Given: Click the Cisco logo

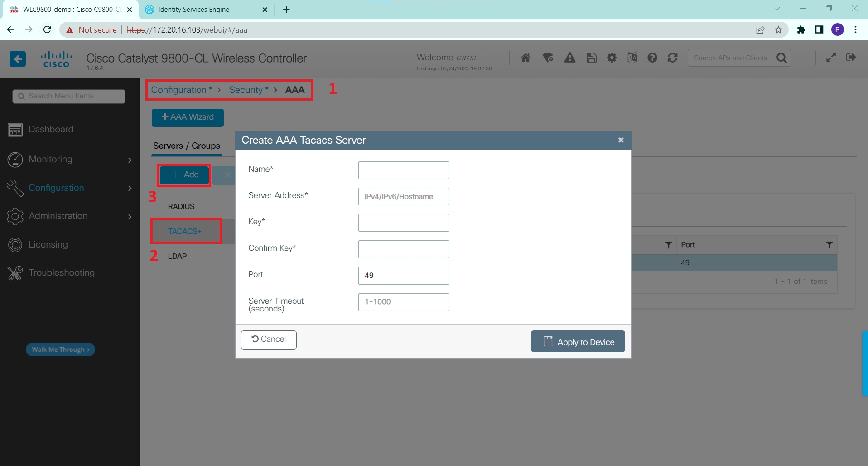Looking at the screenshot, I should pos(56,59).
